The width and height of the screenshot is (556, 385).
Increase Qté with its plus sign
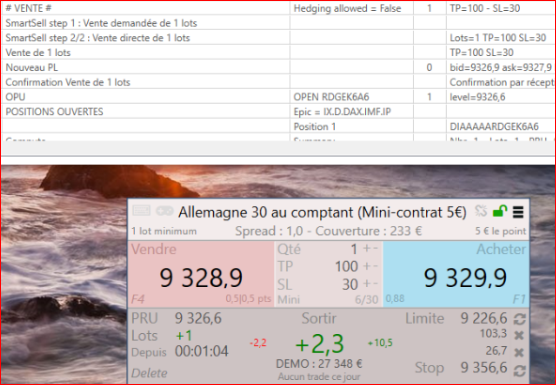tap(367, 248)
